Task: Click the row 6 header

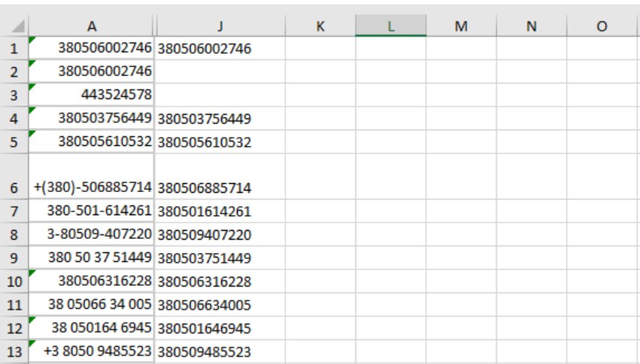Action: pos(14,188)
